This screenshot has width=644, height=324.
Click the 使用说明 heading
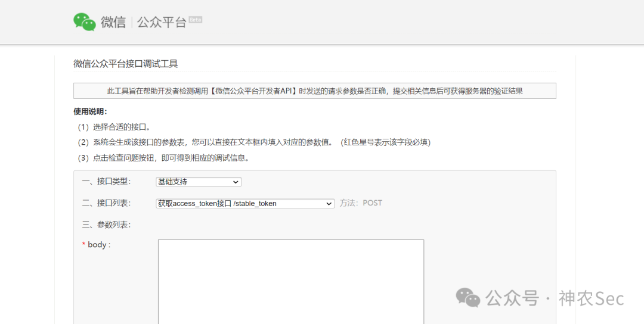point(91,111)
